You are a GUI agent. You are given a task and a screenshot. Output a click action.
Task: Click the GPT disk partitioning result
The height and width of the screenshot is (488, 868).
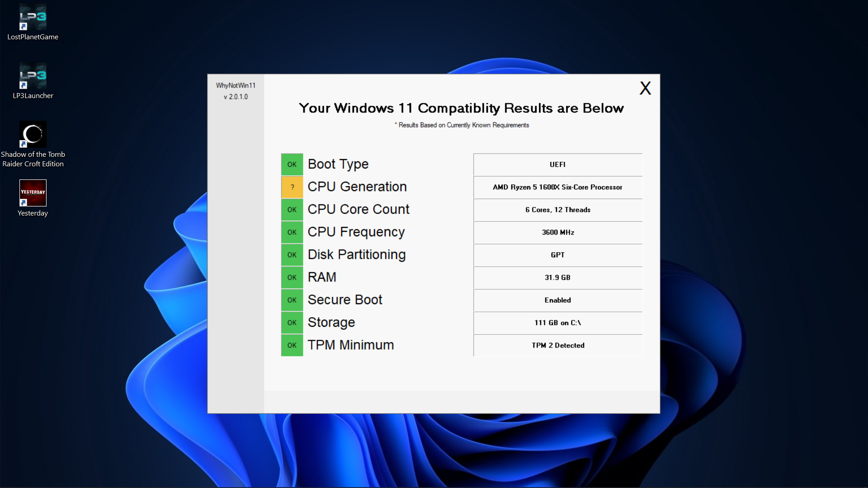tap(557, 255)
